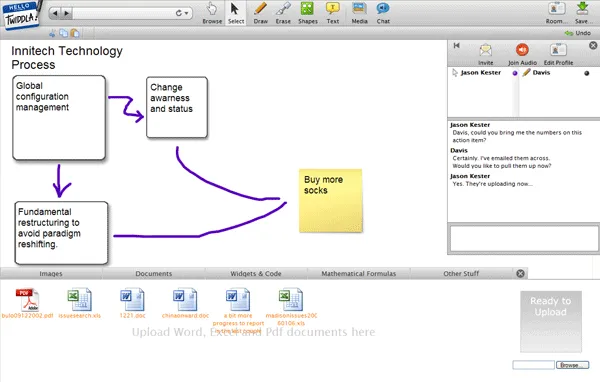The image size is (600, 382).
Task: Select participant Davis
Action: (541, 73)
